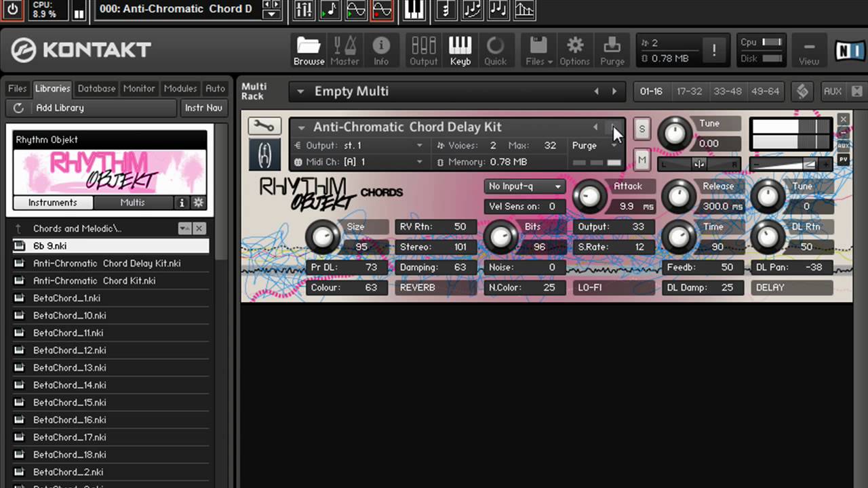Screen dimensions: 868x488
Task: Switch to the Modules tab
Action: pyautogui.click(x=180, y=88)
